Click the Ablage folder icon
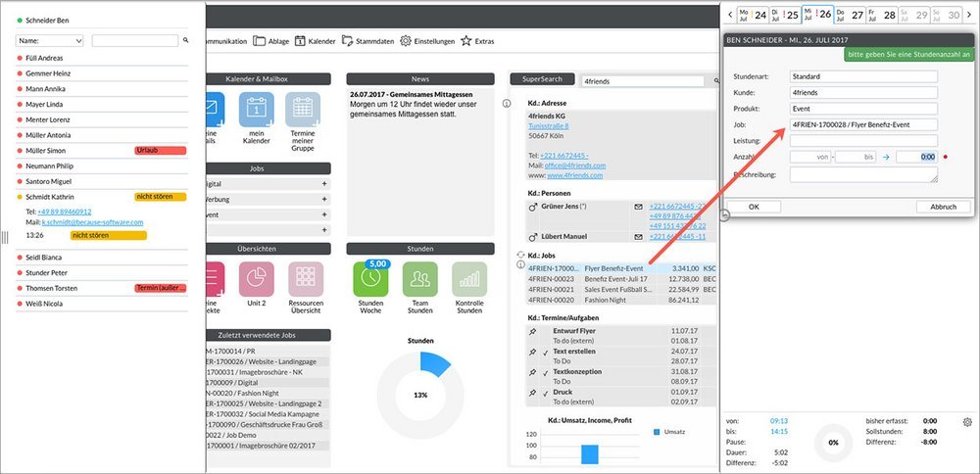The width and height of the screenshot is (980, 474). [259, 41]
